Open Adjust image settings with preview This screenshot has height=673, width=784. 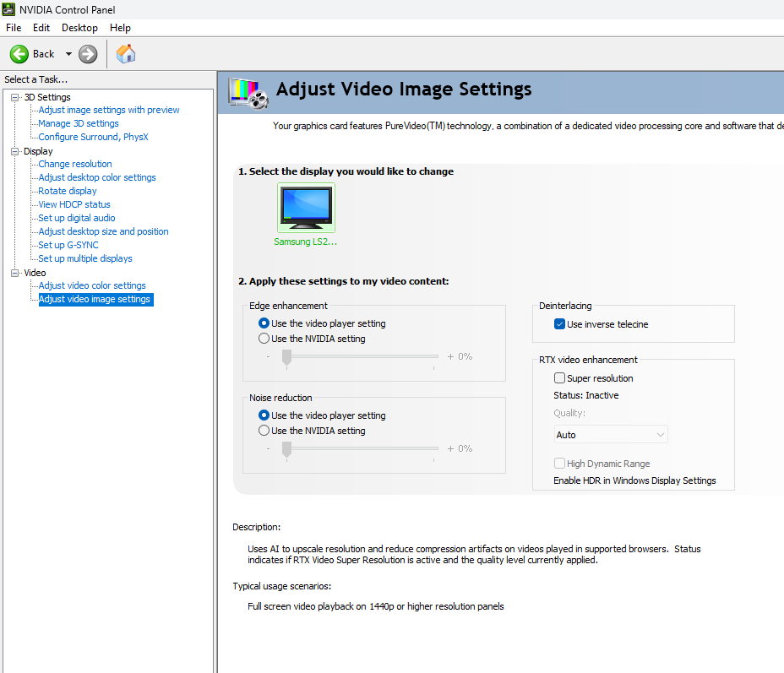(x=108, y=110)
